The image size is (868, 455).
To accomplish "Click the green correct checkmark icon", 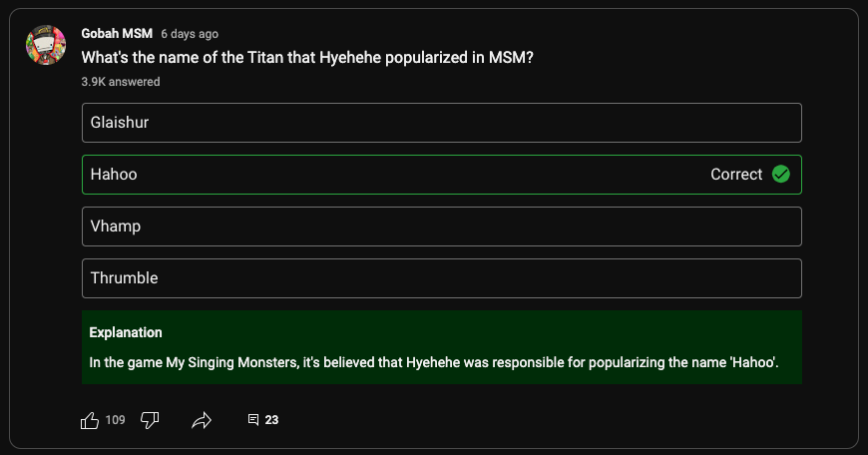I will 781,175.
